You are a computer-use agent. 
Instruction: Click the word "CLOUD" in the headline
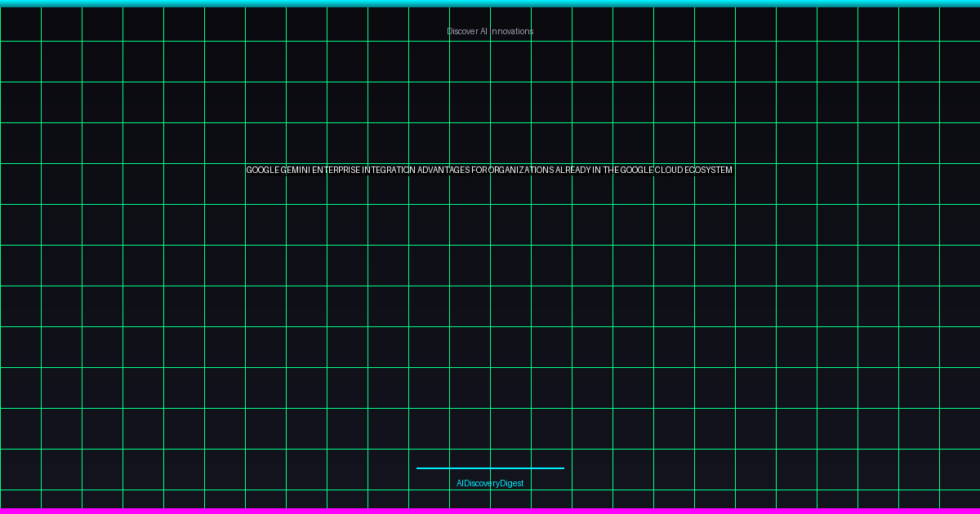point(669,170)
